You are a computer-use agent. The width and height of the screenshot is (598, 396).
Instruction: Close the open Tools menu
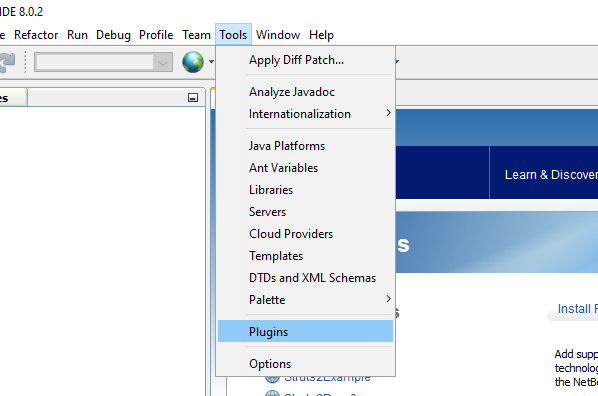[233, 35]
